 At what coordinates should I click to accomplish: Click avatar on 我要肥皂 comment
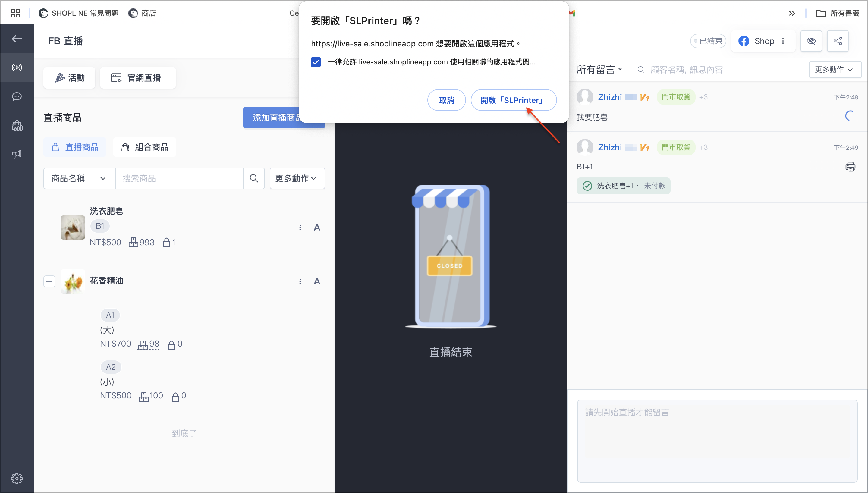coord(585,97)
